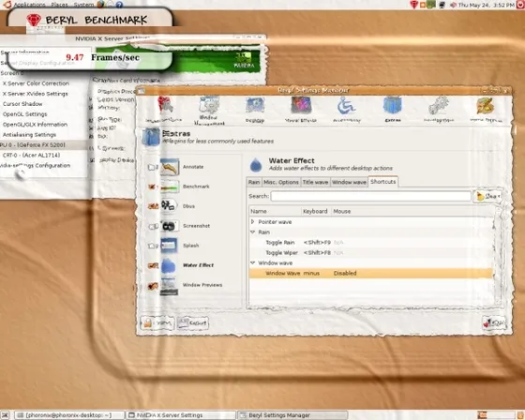
Task: Open the Visual Effects category
Action: 301,105
